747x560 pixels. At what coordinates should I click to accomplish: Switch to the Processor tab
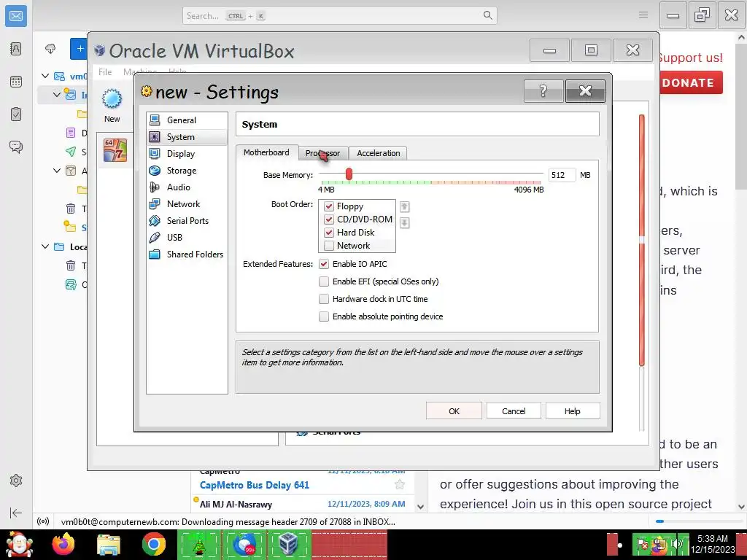tap(323, 153)
